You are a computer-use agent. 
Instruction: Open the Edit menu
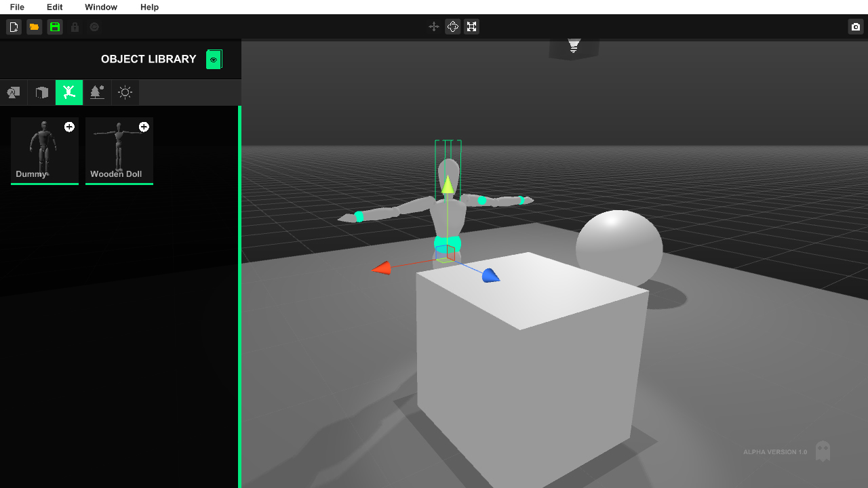[x=54, y=7]
